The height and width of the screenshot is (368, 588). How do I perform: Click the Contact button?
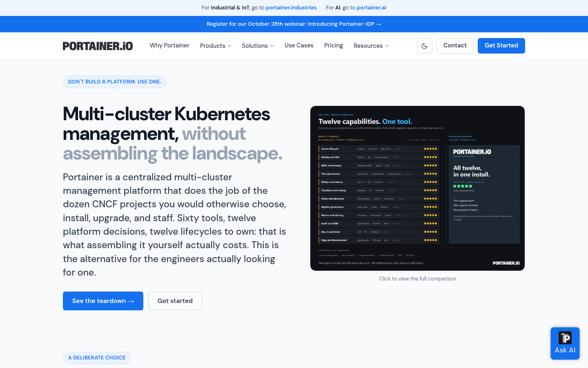[x=455, y=46]
